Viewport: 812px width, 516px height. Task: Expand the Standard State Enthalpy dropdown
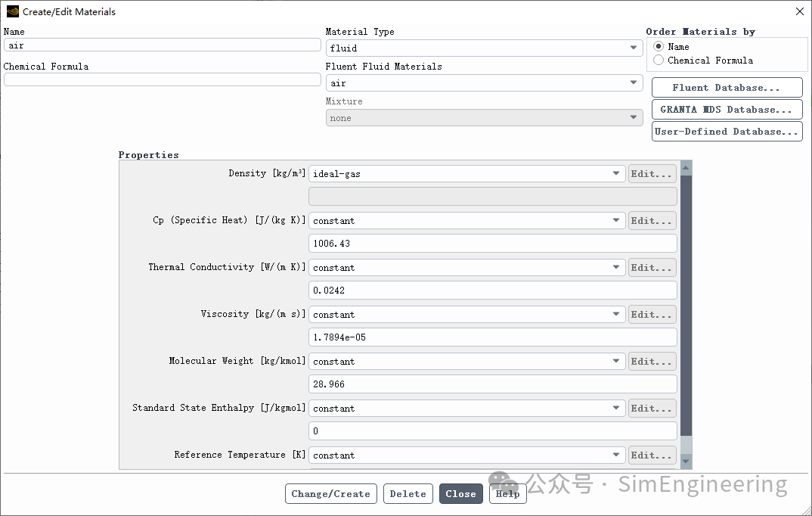[x=466, y=409]
